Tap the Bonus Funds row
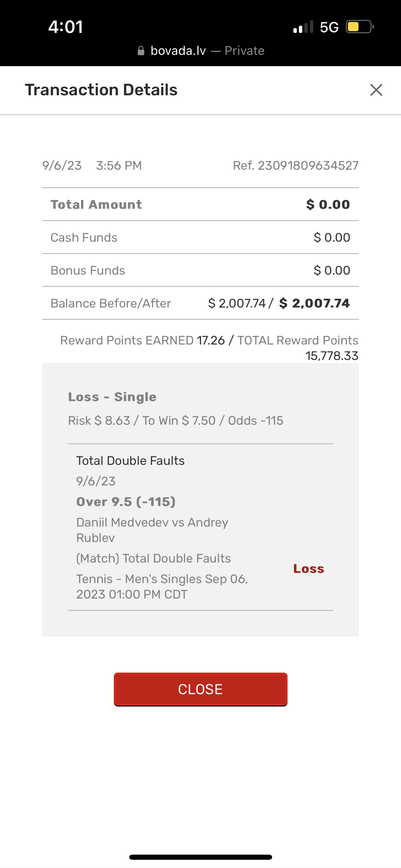The height and width of the screenshot is (868, 401). [200, 270]
